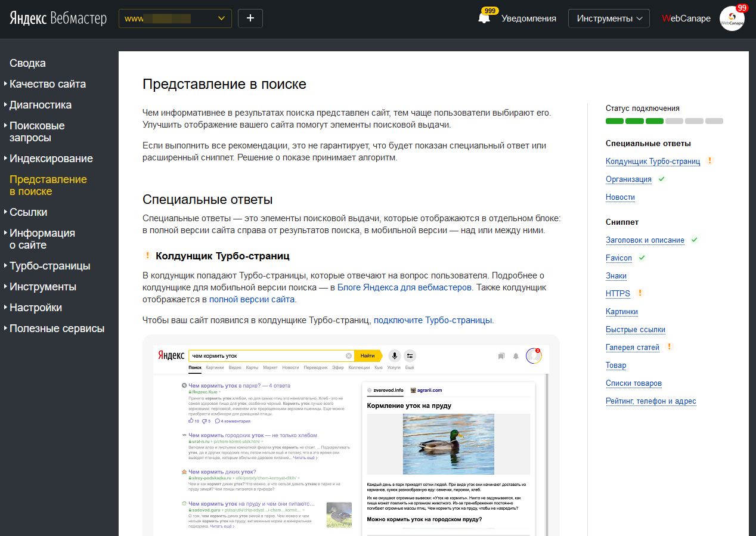Screen dimensions: 756x536
Task: Click the warning icon next to the Колдунщик Турбо-страниц sidebar link
Action: coord(709,160)
